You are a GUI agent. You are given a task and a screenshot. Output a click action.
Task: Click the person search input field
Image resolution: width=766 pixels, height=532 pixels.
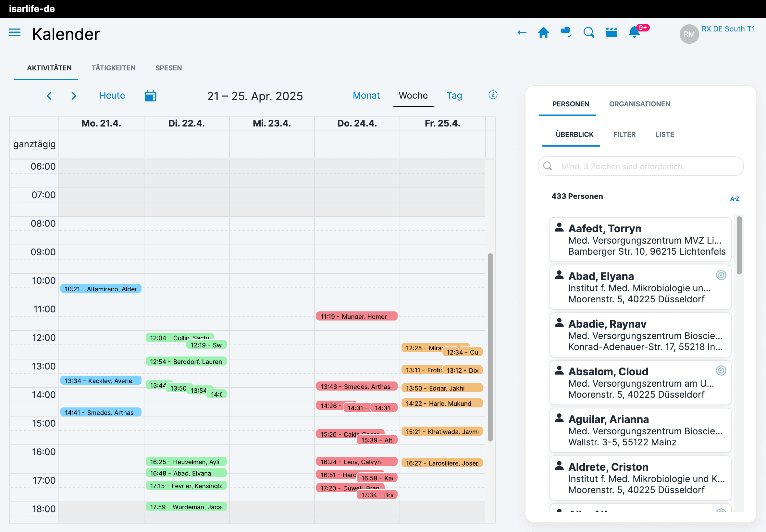640,166
